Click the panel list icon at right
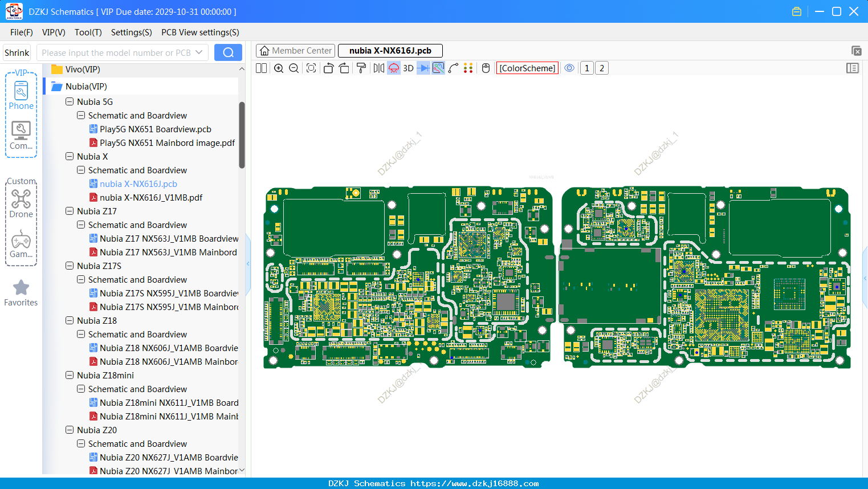This screenshot has width=868, height=489. (x=853, y=68)
